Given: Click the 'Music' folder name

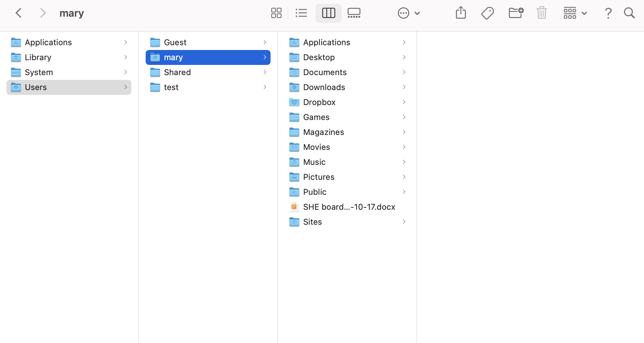Looking at the screenshot, I should point(314,162).
